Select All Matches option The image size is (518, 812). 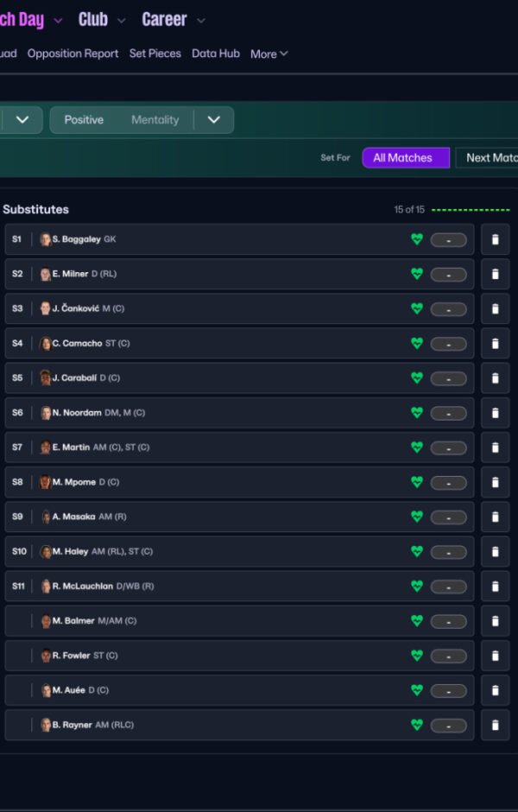point(405,158)
